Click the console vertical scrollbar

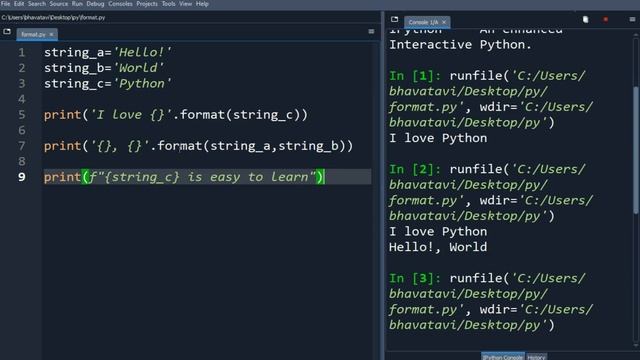click(x=636, y=149)
